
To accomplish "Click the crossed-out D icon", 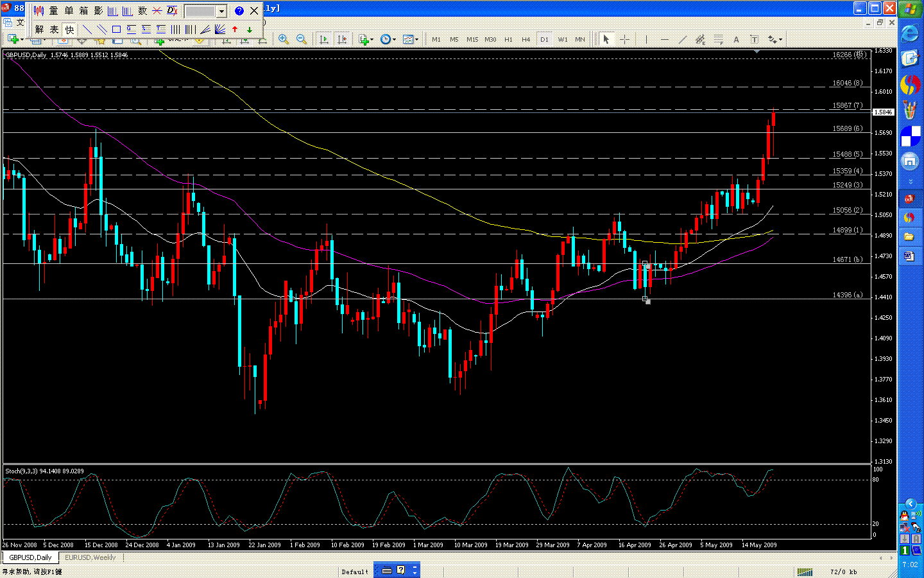I will click(172, 11).
